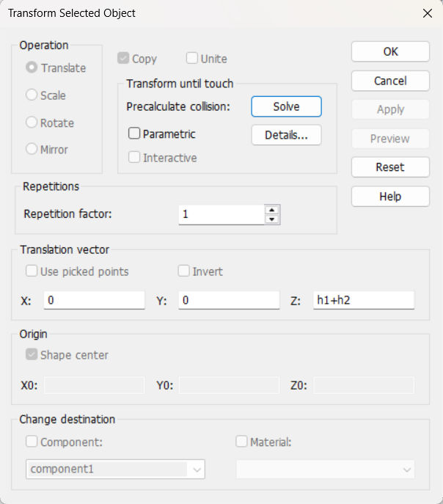The height and width of the screenshot is (504, 443).
Task: Click the Repetition factor input field
Action: coord(221,214)
